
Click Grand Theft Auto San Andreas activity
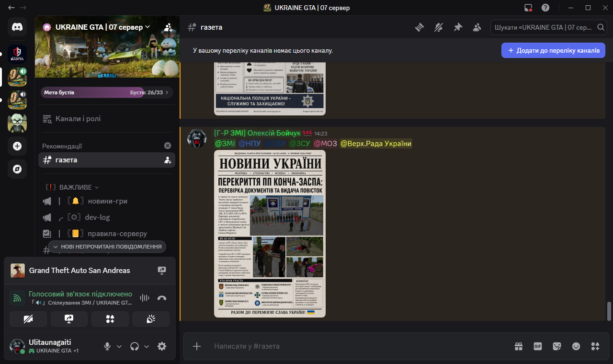(x=79, y=271)
